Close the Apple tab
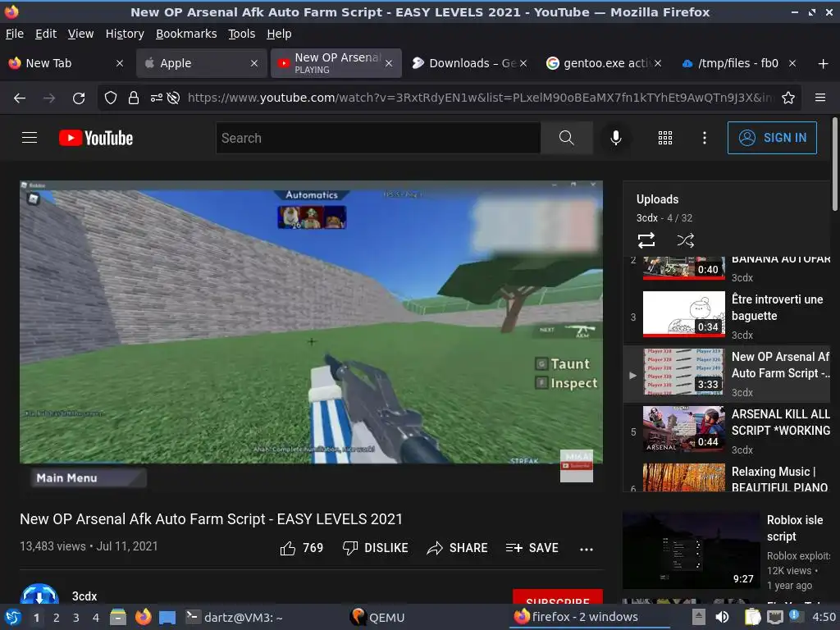The image size is (840, 630). tap(254, 63)
